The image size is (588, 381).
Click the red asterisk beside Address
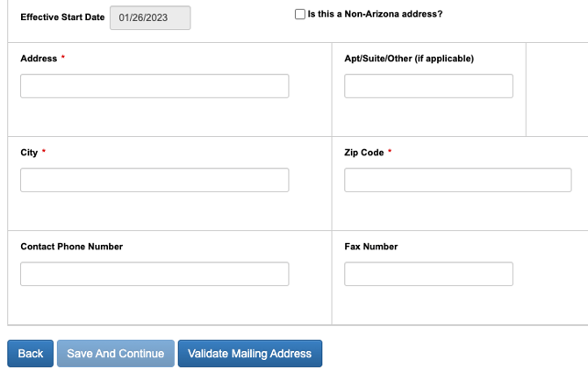pos(64,59)
